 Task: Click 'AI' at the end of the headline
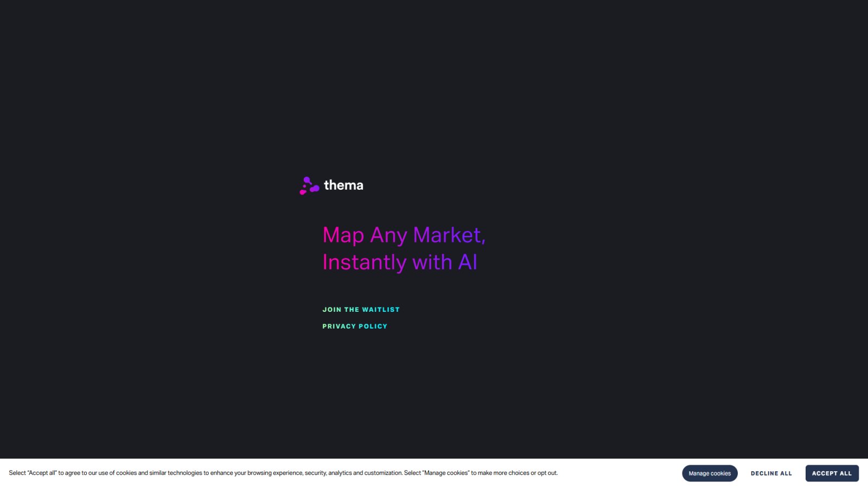click(468, 262)
